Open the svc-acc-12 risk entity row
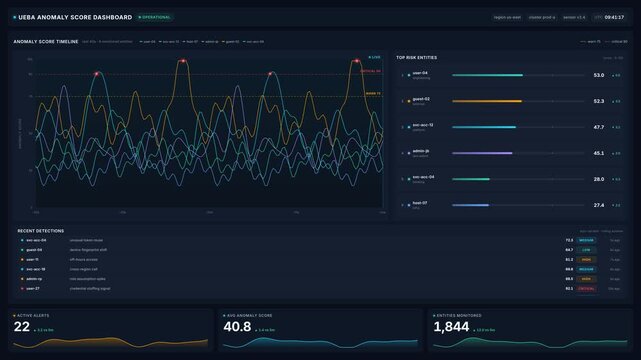Image resolution: width=641 pixels, height=360 pixels. tap(511, 127)
